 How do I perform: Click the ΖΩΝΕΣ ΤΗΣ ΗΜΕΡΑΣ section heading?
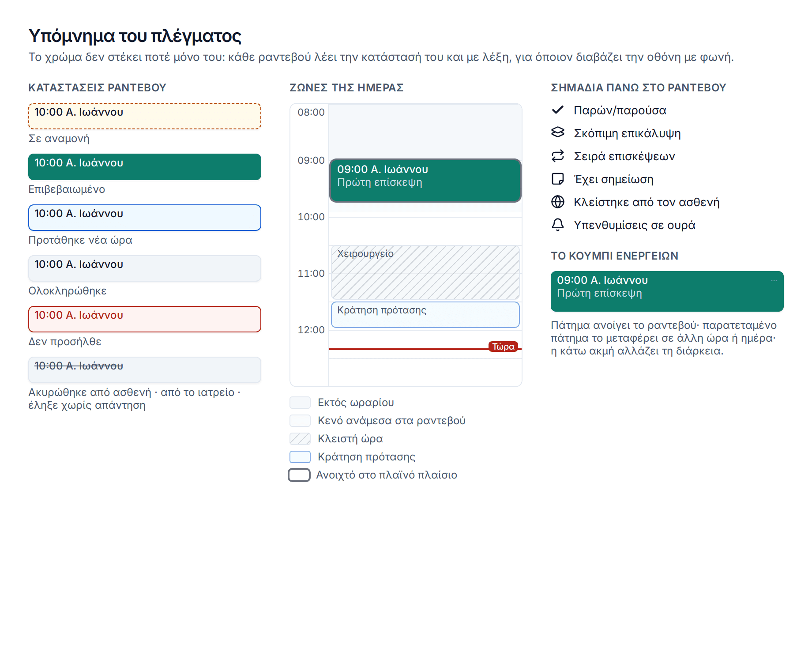tap(346, 88)
